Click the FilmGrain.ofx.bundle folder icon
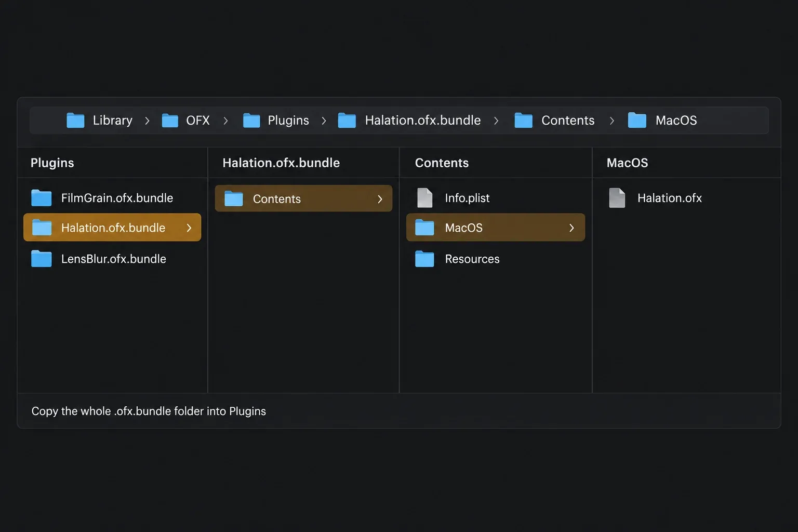798x532 pixels. 42,198
